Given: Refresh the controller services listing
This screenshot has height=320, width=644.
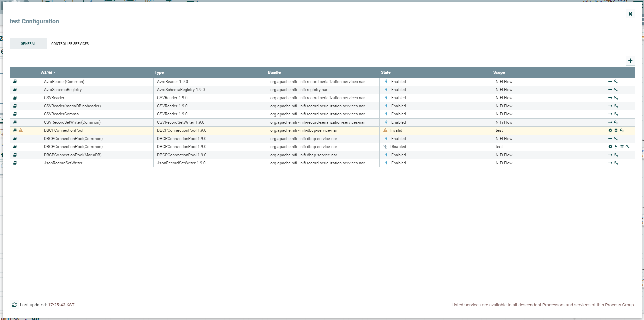Looking at the screenshot, I should 14,305.
